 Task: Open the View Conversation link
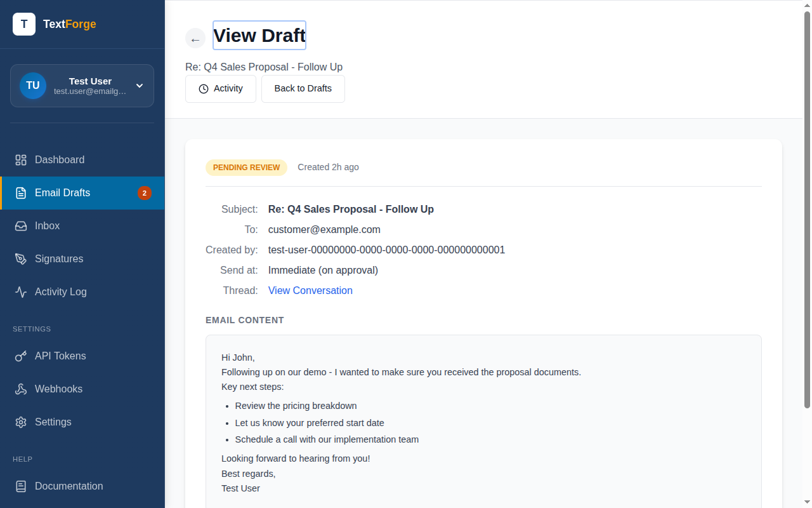coord(310,291)
